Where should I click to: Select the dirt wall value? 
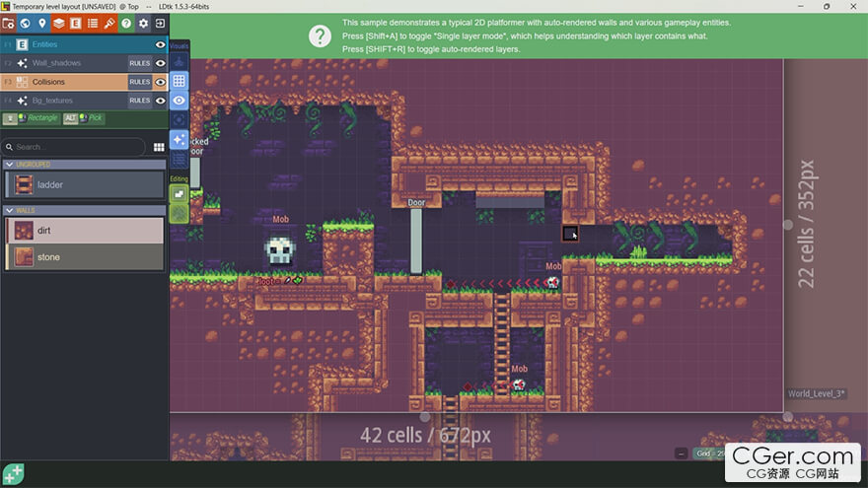[x=84, y=231]
